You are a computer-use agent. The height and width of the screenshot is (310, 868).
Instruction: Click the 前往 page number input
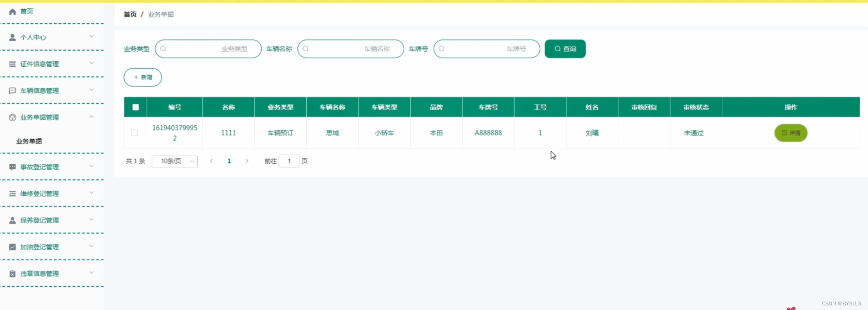click(289, 161)
